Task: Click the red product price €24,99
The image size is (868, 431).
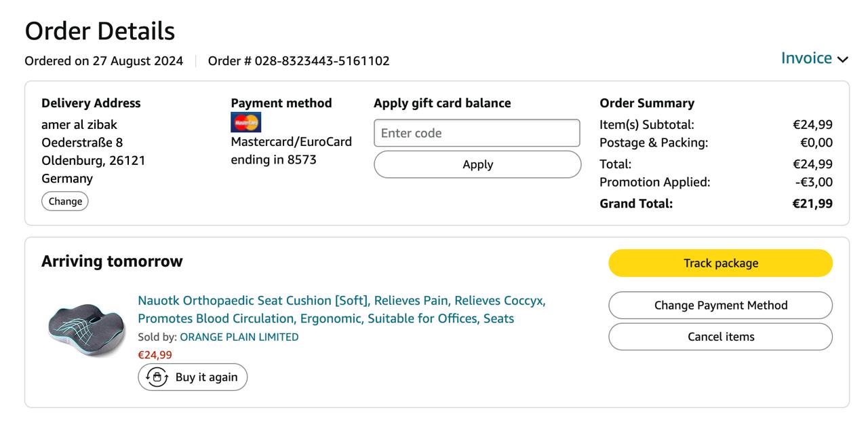Action: [x=155, y=355]
